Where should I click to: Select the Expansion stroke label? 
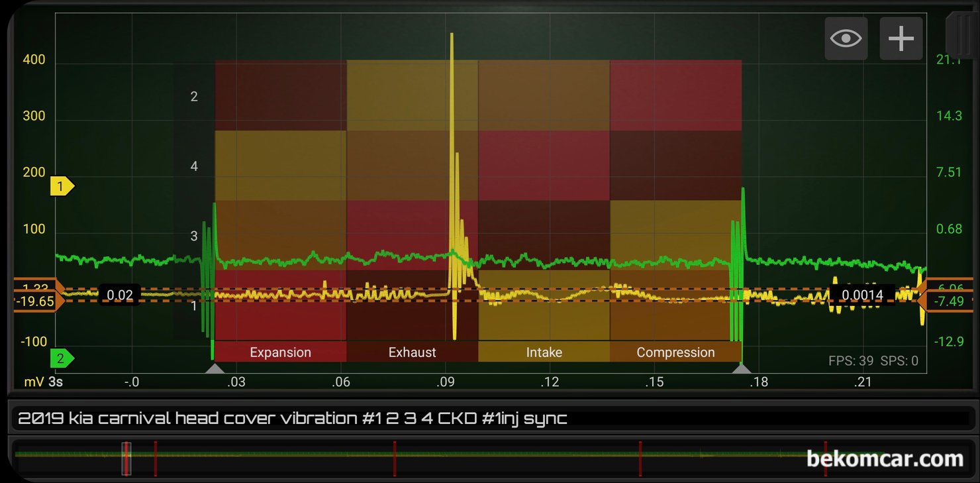280,352
